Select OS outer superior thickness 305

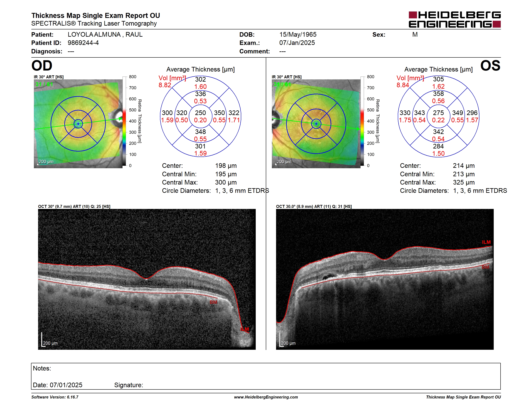click(438, 79)
